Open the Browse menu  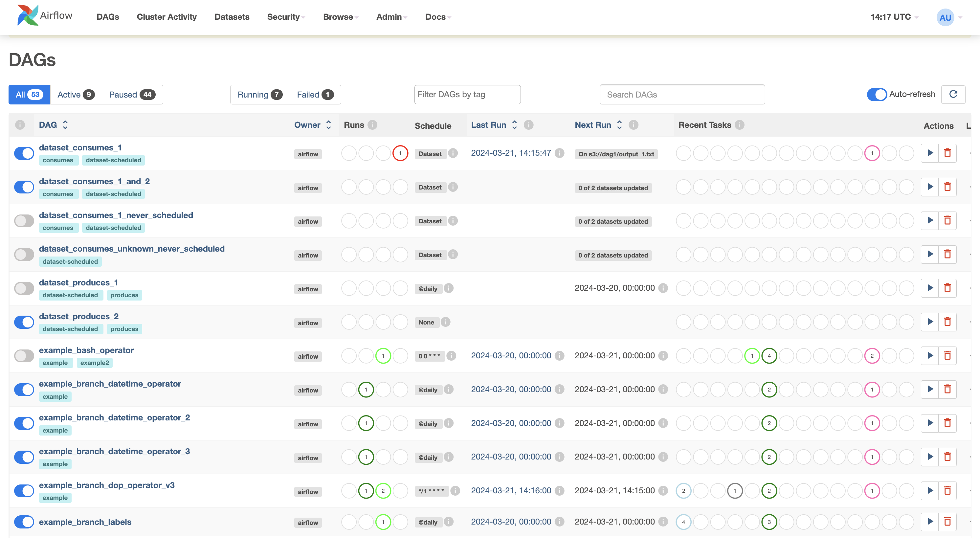(x=338, y=16)
